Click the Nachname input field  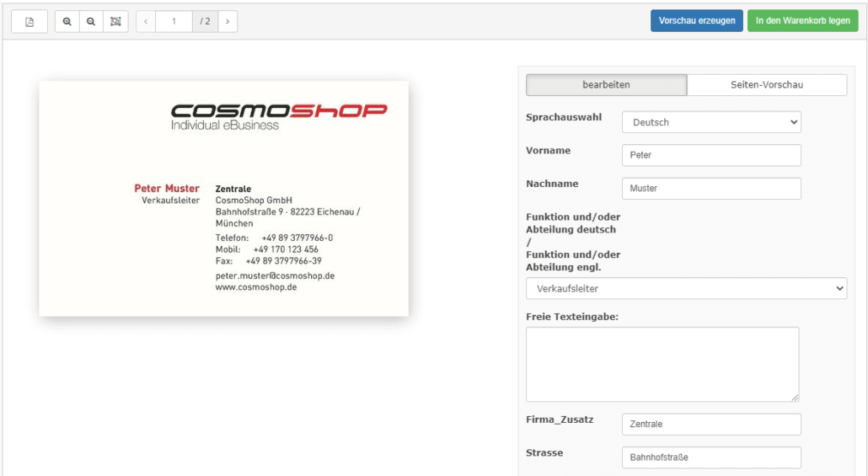click(x=711, y=188)
